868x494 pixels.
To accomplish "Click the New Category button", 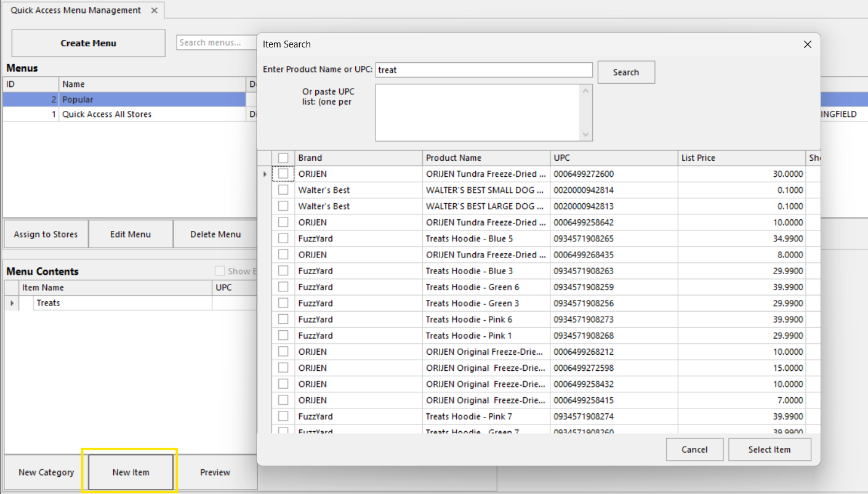I will coord(46,472).
